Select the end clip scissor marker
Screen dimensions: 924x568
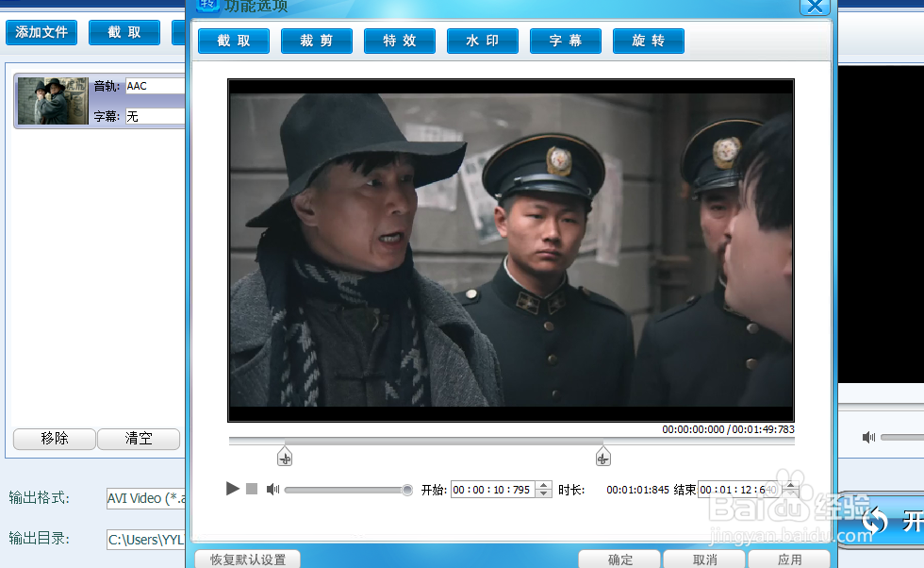pos(602,457)
